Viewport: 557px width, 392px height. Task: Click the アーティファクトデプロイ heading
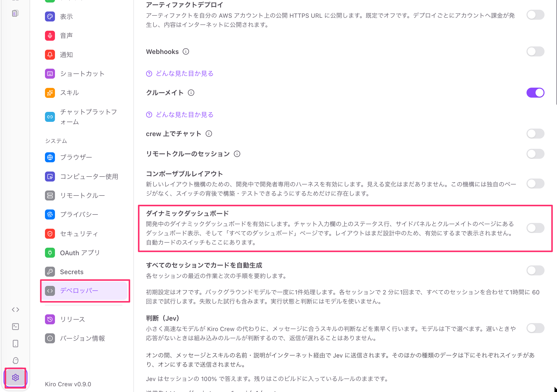[x=185, y=5]
